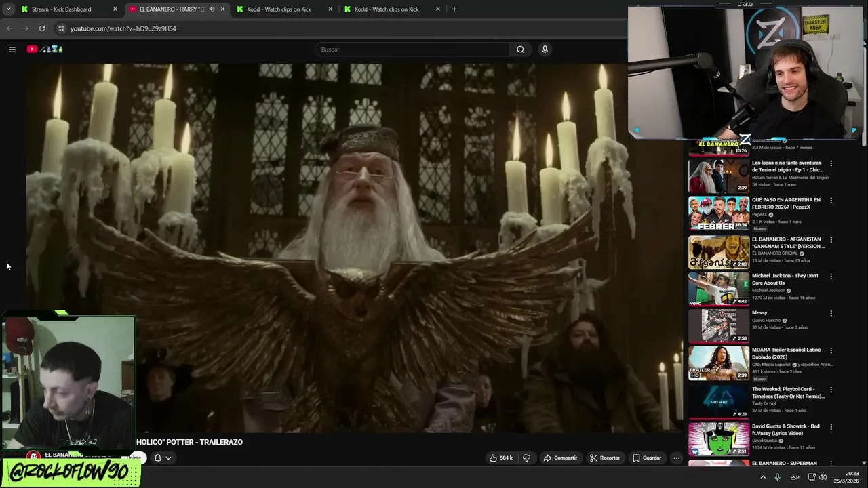Open clock showing 20:33 date panel
The height and width of the screenshot is (488, 868).
click(846, 477)
